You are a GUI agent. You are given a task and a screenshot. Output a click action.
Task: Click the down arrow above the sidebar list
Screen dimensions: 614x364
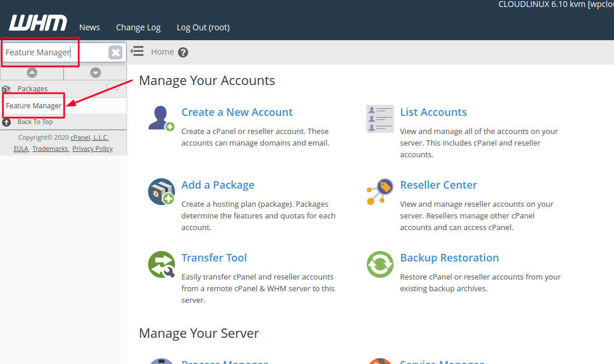[95, 72]
